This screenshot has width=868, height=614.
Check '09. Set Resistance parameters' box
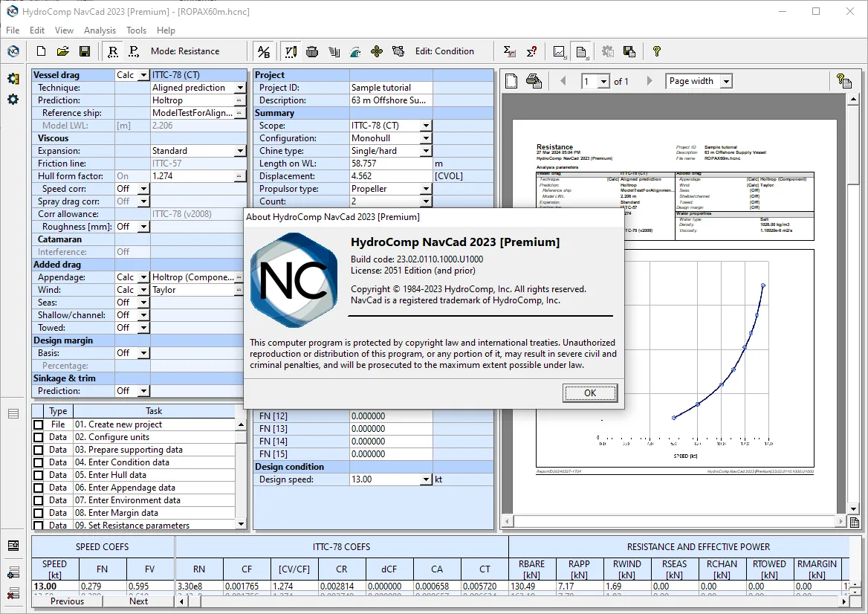tap(38, 526)
